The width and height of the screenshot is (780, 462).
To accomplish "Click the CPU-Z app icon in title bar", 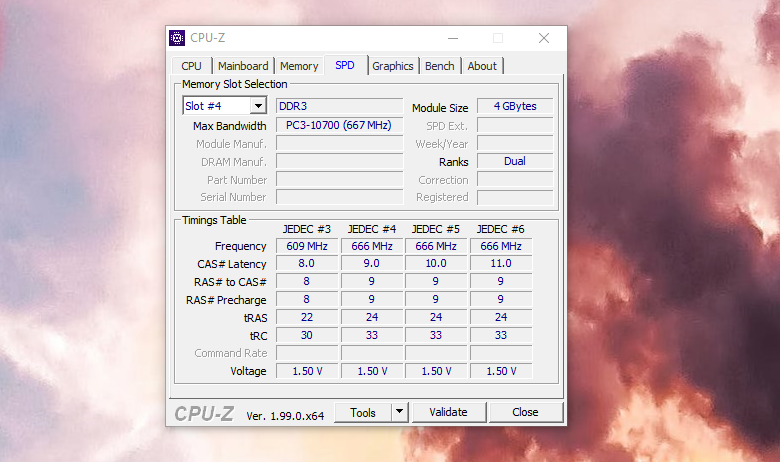I will click(x=177, y=38).
